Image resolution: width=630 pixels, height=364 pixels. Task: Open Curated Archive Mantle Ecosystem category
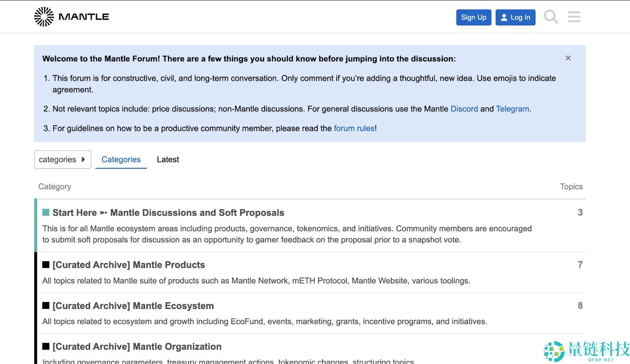(133, 306)
